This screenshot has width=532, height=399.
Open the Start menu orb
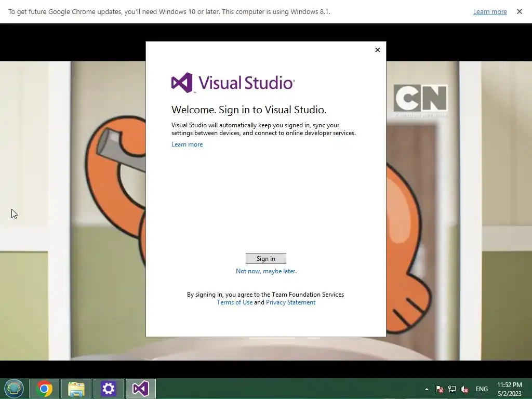(14, 389)
